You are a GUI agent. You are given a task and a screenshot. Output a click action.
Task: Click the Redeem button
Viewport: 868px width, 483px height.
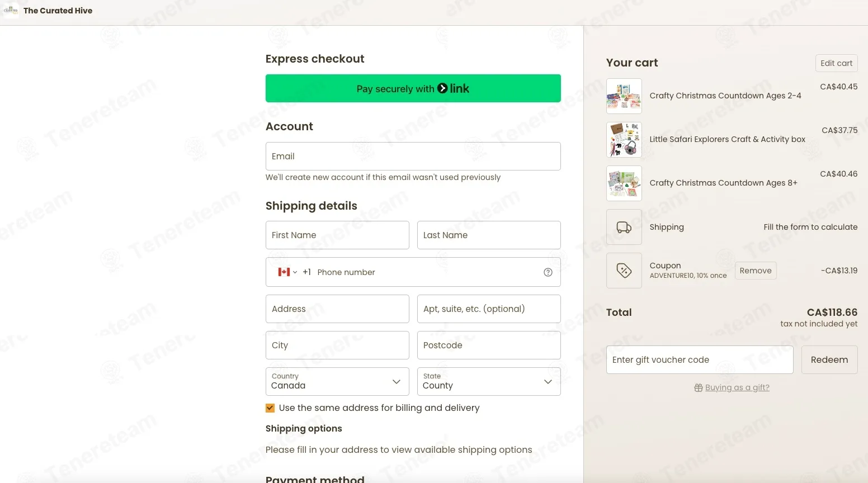coord(829,360)
